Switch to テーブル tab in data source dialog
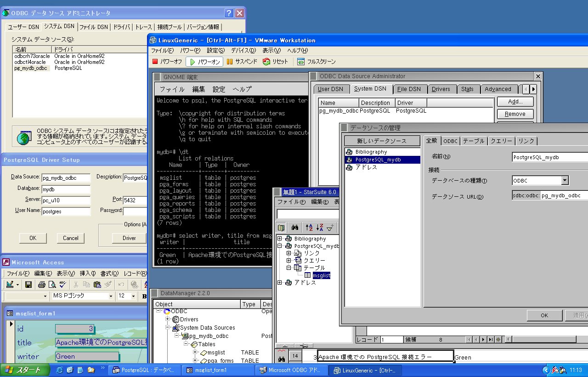Viewport: 588px width, 377px height. [473, 141]
